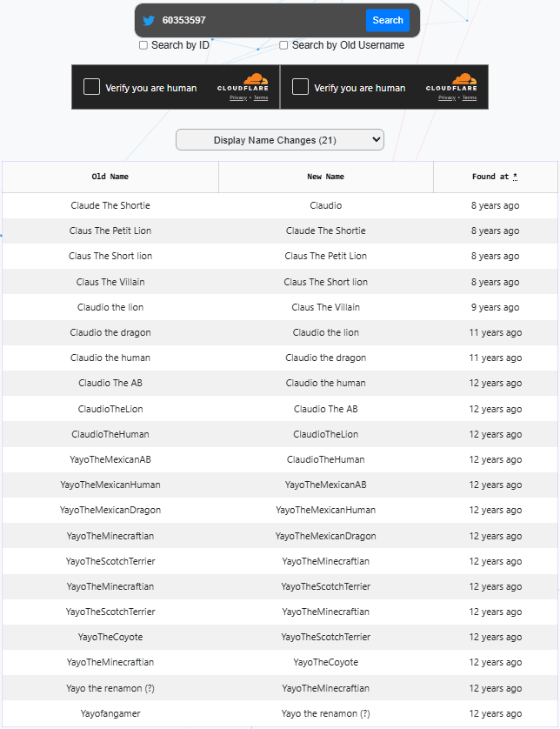Select old name 'Yayo the renamon (?)'

click(110, 688)
